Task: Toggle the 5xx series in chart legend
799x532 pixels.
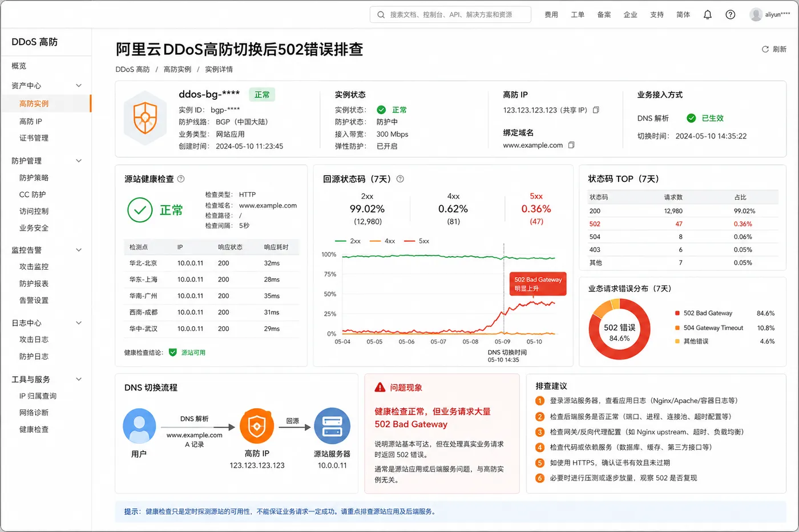Action: tap(417, 241)
